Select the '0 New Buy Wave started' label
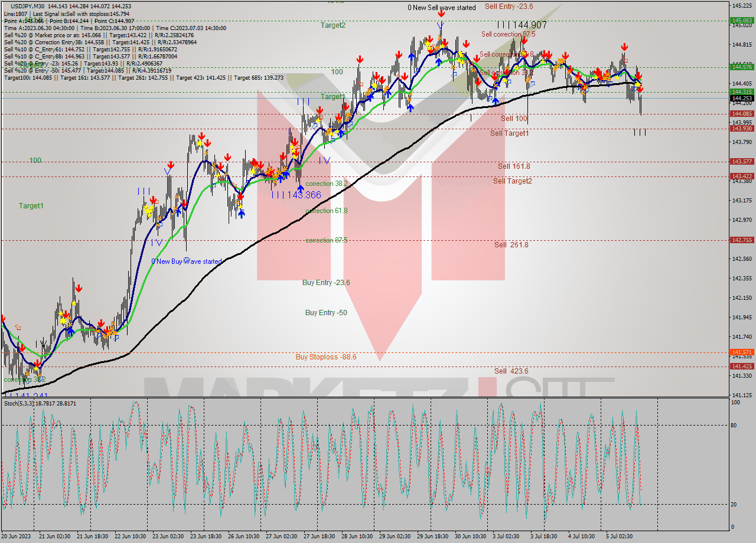The width and height of the screenshot is (756, 543). (x=187, y=261)
